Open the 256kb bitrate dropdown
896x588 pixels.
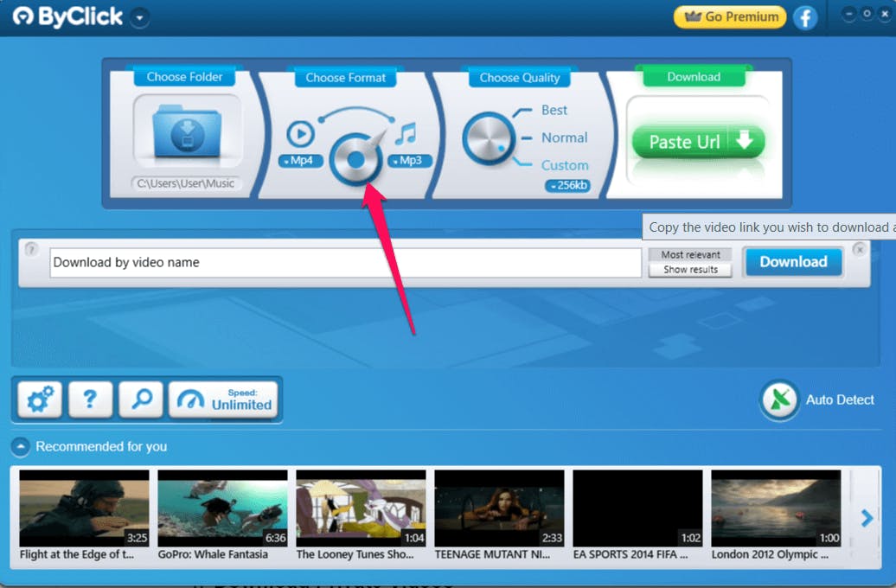pos(567,186)
